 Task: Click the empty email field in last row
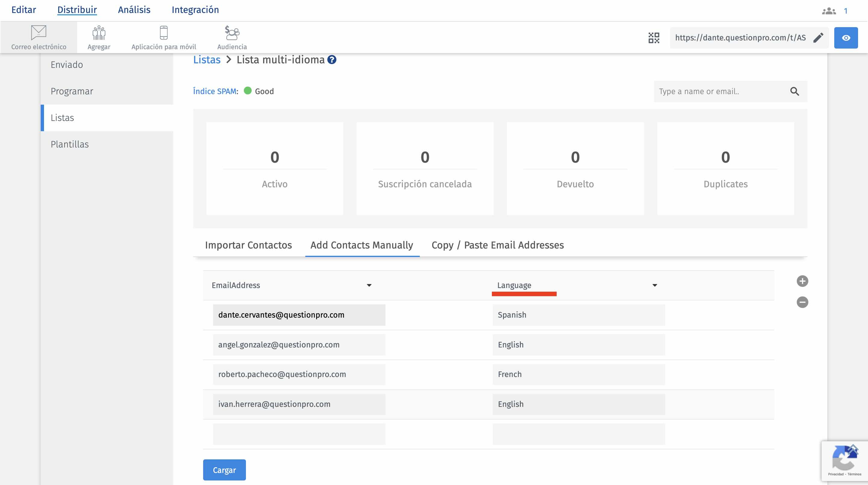[299, 434]
